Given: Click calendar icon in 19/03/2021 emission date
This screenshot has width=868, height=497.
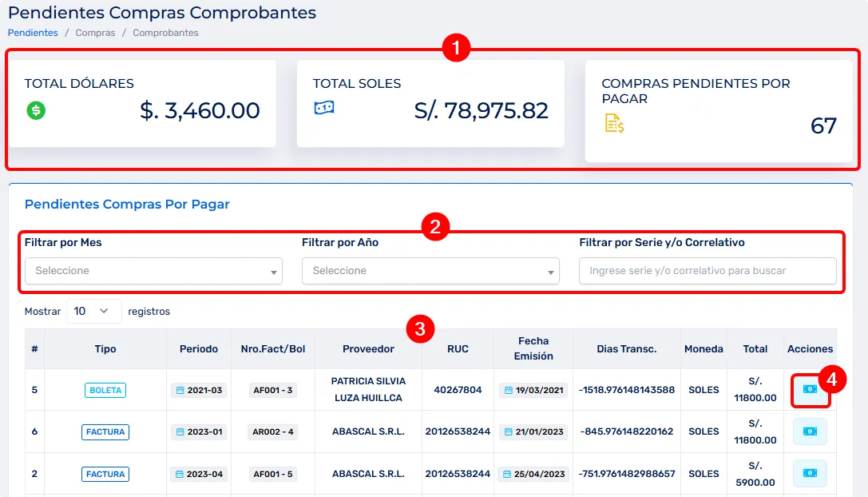Looking at the screenshot, I should point(508,391).
